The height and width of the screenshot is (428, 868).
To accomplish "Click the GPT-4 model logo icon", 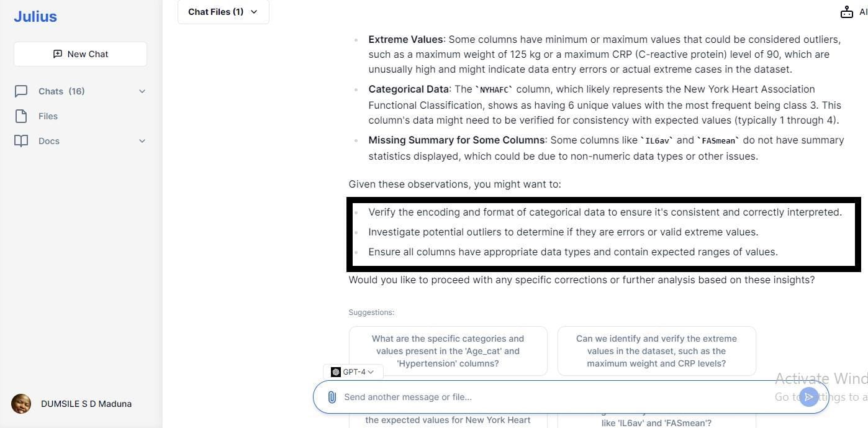I will click(336, 372).
